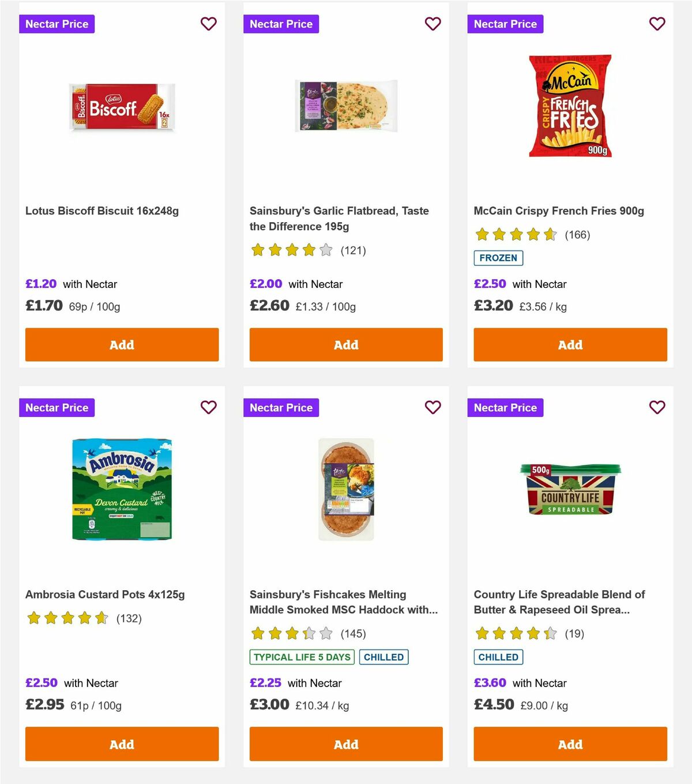Image resolution: width=692 pixels, height=784 pixels.
Task: Click the Nectar Price badge on Lotus Biscoff
Action: (57, 24)
